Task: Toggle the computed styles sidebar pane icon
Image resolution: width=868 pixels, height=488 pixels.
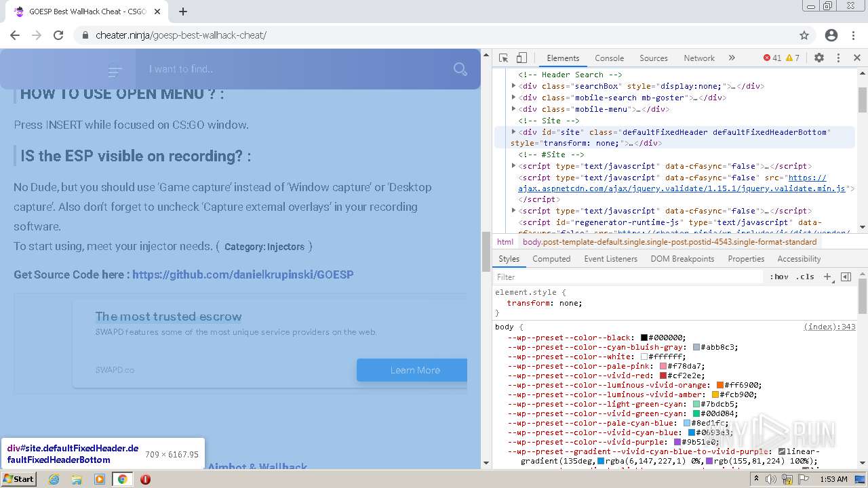Action: (x=846, y=277)
